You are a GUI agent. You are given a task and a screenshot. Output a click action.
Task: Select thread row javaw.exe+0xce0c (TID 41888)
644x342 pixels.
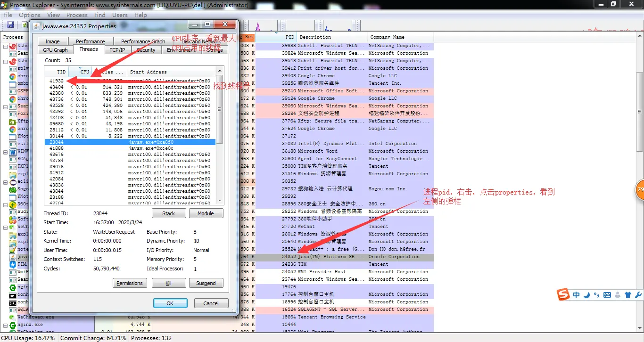[x=130, y=148]
